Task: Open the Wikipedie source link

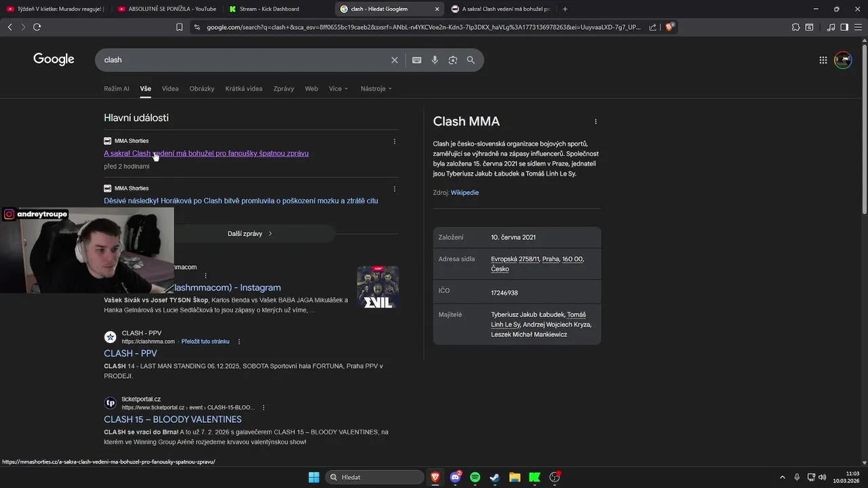Action: 465,192
